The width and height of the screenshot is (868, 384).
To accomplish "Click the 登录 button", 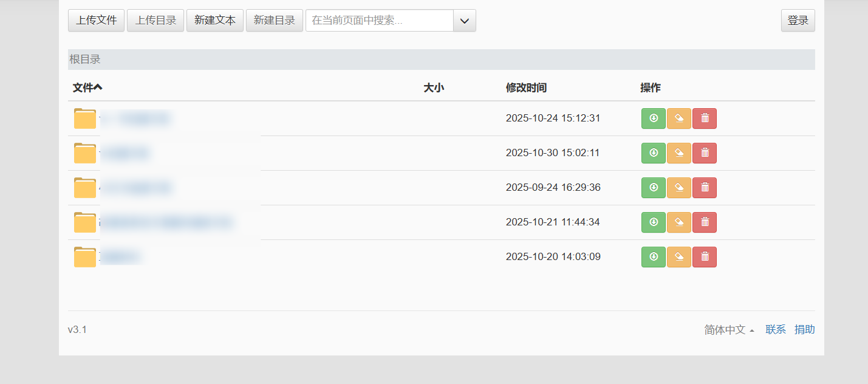I will pyautogui.click(x=798, y=21).
